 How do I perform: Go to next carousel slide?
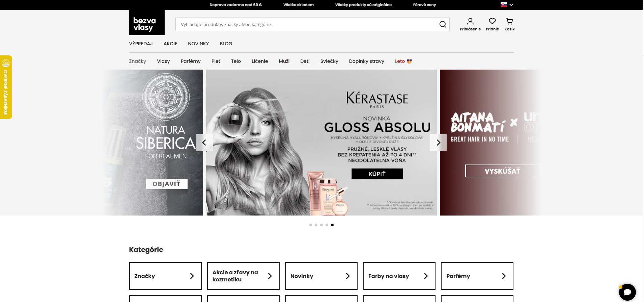(438, 143)
